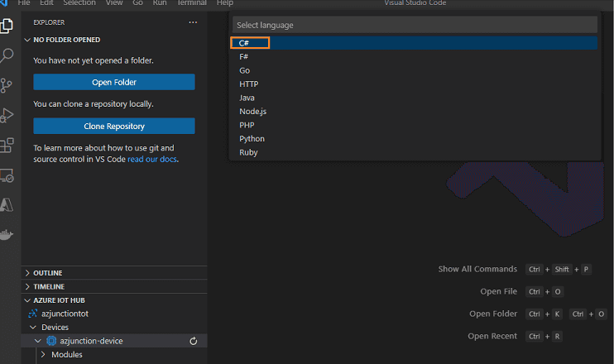This screenshot has height=364, width=614.
Task: Select Java from the language list
Action: (415, 98)
